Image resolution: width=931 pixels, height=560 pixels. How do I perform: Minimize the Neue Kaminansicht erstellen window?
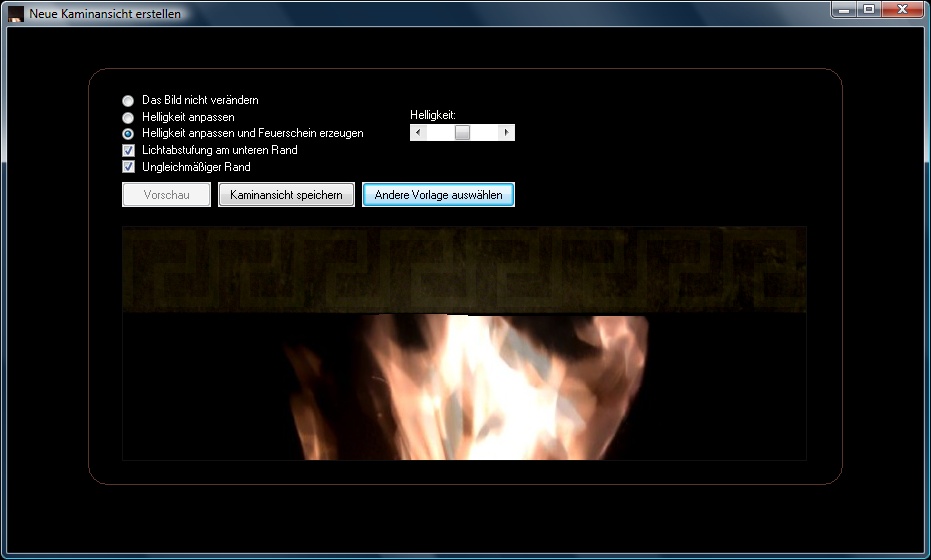pos(845,9)
